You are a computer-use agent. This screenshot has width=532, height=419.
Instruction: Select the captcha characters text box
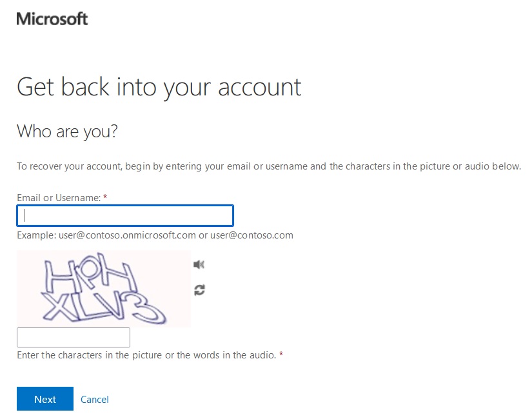(74, 337)
